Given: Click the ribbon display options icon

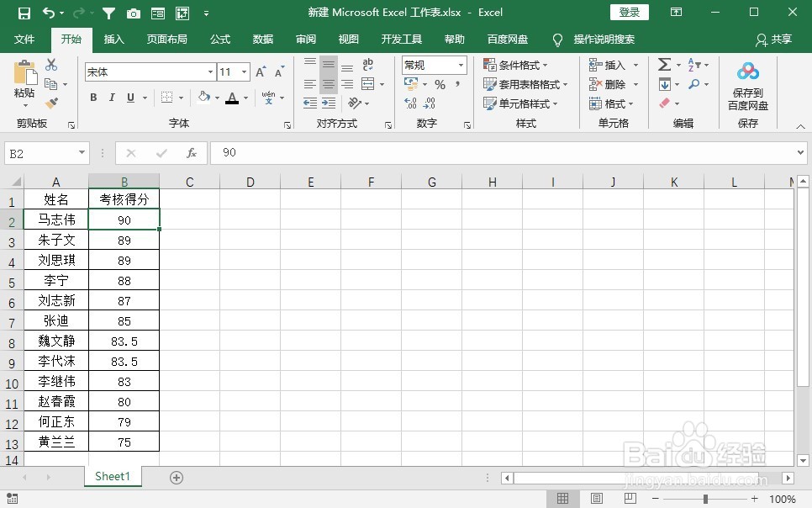Looking at the screenshot, I should [676, 12].
